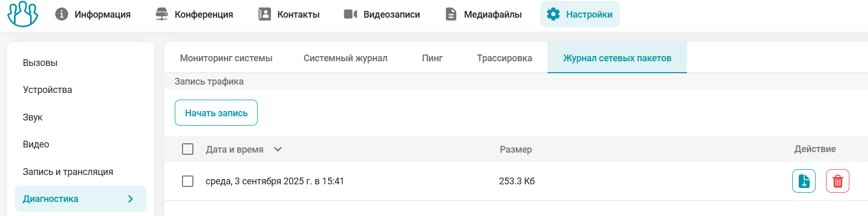Select the Пинг tab
Viewport: 868px width, 216px height.
coord(432,58)
